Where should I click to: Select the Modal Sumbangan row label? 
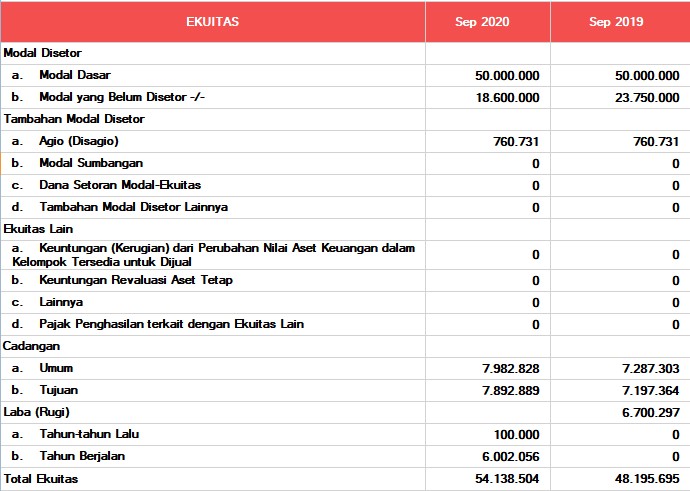point(91,163)
